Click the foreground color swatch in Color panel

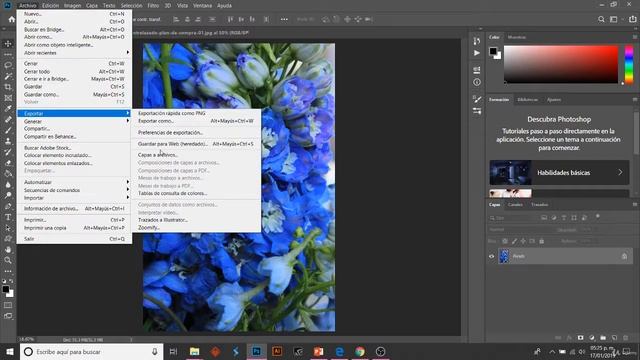click(x=493, y=51)
